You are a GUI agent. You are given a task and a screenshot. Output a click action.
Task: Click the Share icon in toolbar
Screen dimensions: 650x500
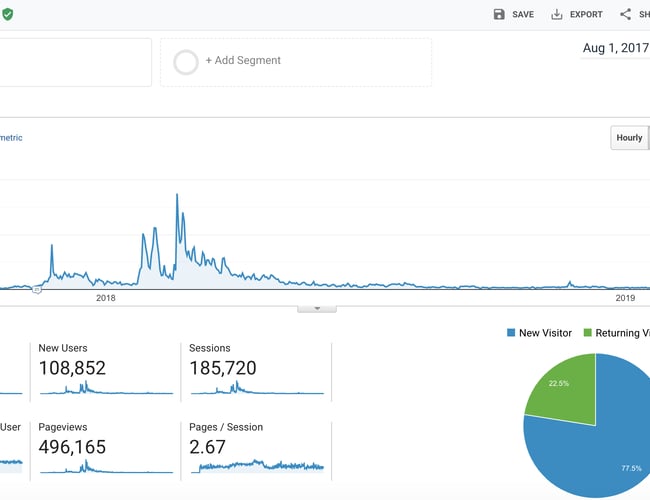[x=626, y=14]
